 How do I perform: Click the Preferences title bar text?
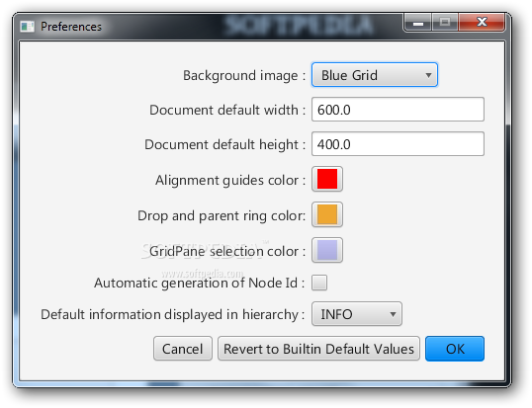point(71,27)
